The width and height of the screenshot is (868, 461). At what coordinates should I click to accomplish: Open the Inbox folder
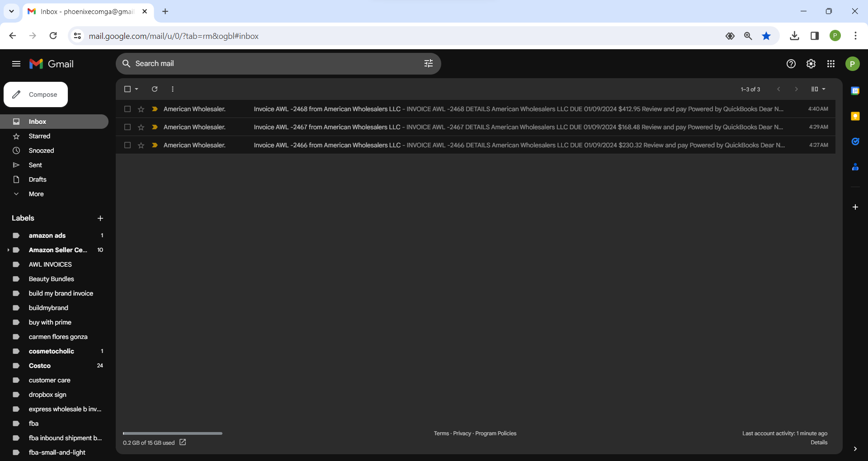point(54,122)
